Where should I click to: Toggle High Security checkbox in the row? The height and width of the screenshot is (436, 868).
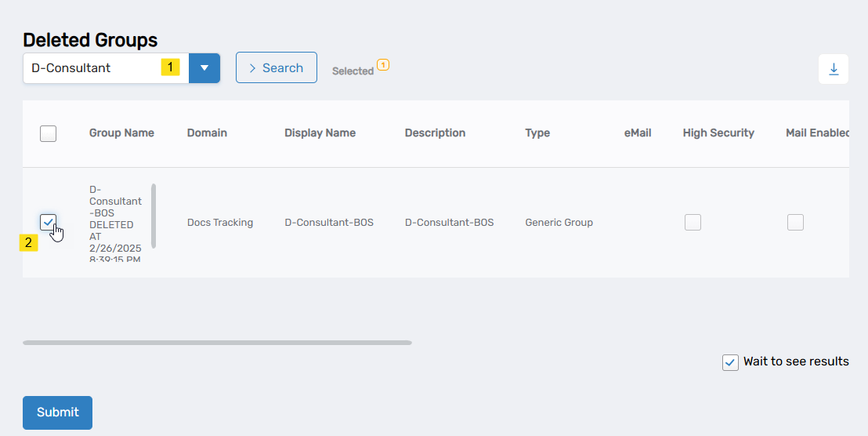693,223
